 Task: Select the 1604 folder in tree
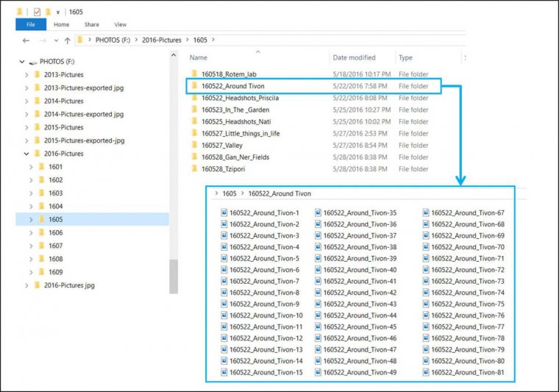55,207
